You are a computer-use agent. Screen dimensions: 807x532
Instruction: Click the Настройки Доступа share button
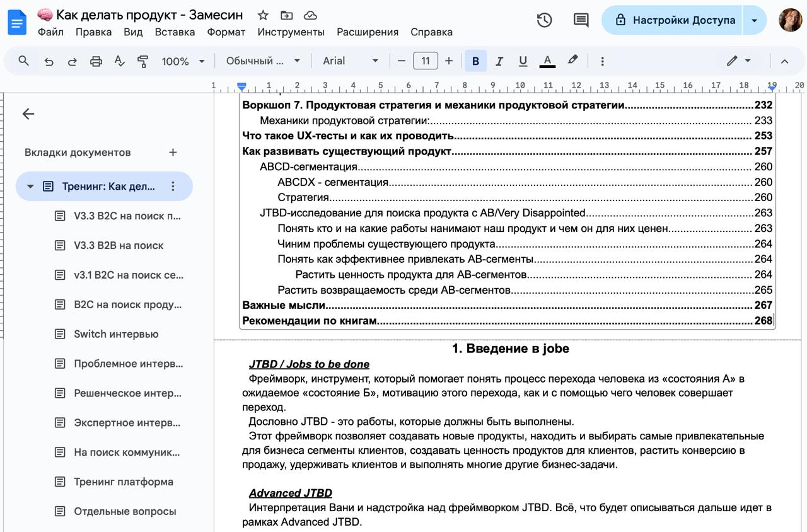pos(673,20)
